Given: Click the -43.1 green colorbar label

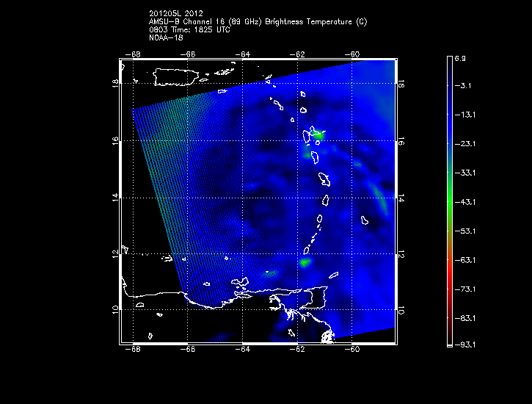Looking at the screenshot, I should tap(467, 202).
